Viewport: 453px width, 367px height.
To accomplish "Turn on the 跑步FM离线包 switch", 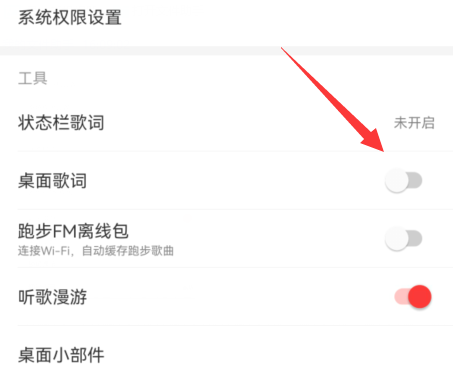I will pos(404,239).
